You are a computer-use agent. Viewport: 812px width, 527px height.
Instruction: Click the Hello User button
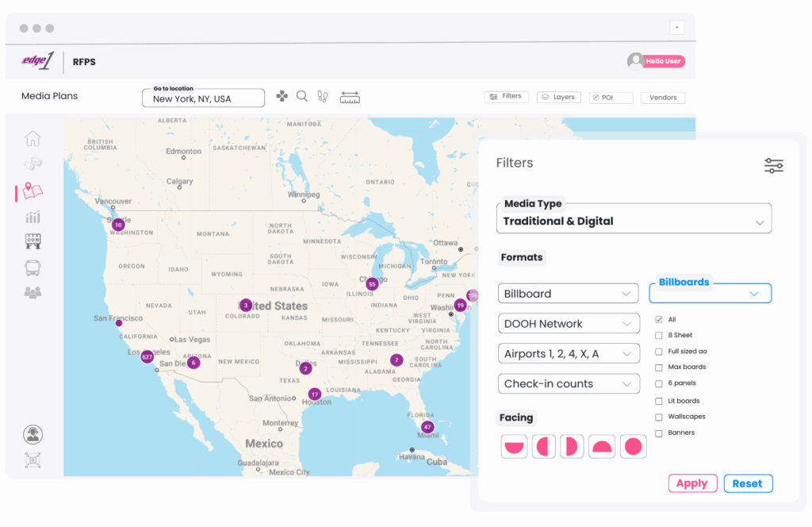[x=664, y=61]
